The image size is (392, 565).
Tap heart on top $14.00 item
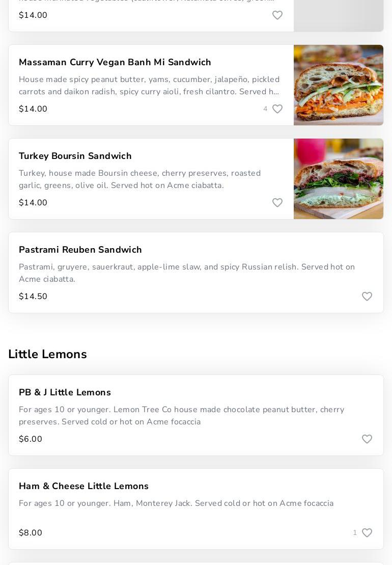coord(277,15)
